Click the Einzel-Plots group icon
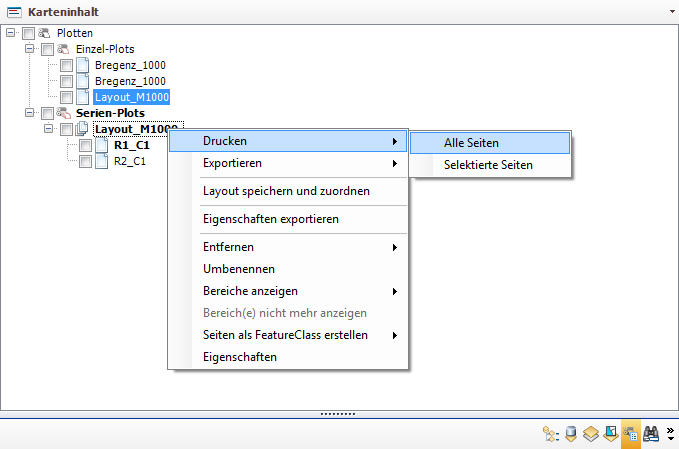The image size is (679, 449). click(x=63, y=49)
